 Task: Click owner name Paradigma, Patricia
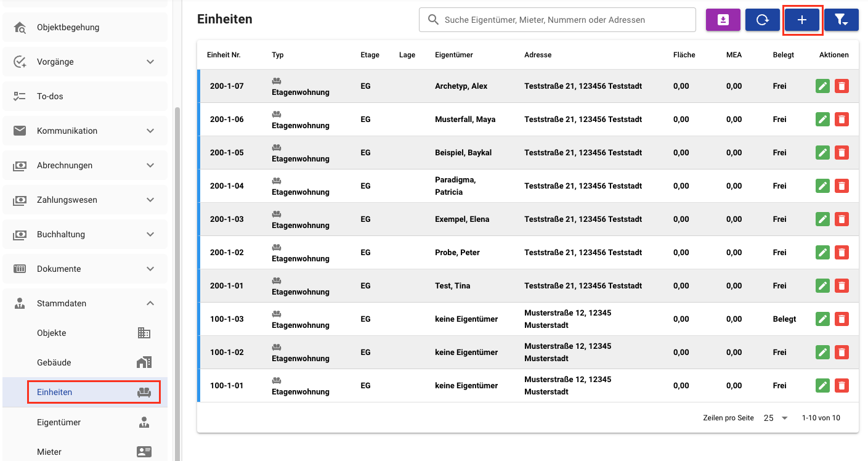[455, 186]
